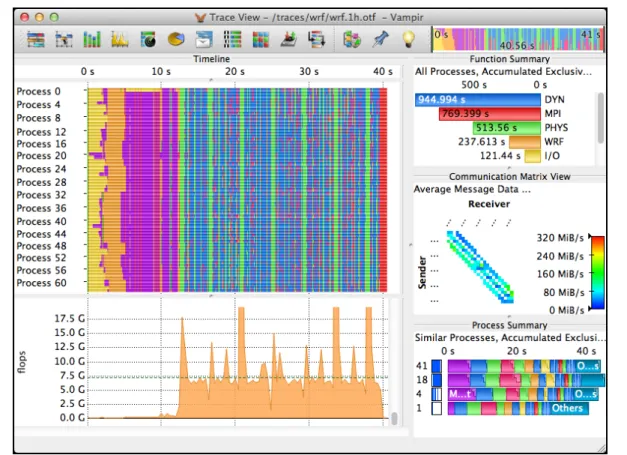Click 'Process 20' row label
Screen dimensions: 627x455
(41, 156)
